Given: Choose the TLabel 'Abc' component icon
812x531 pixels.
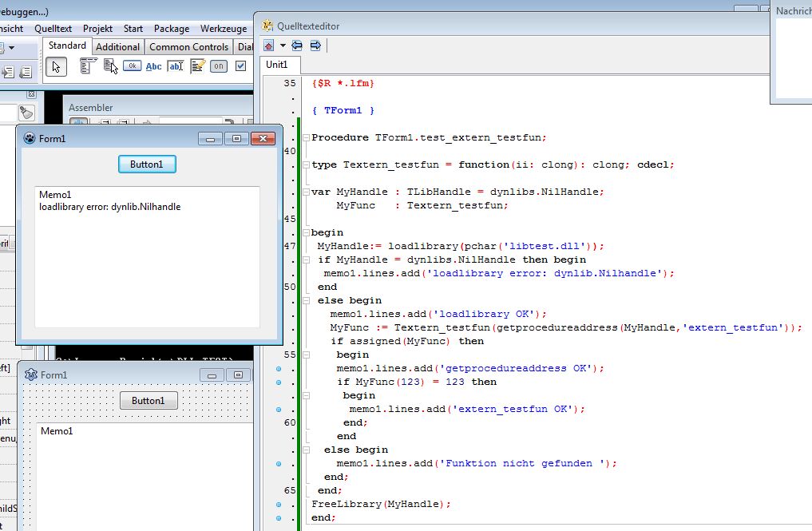Looking at the screenshot, I should tap(153, 67).
